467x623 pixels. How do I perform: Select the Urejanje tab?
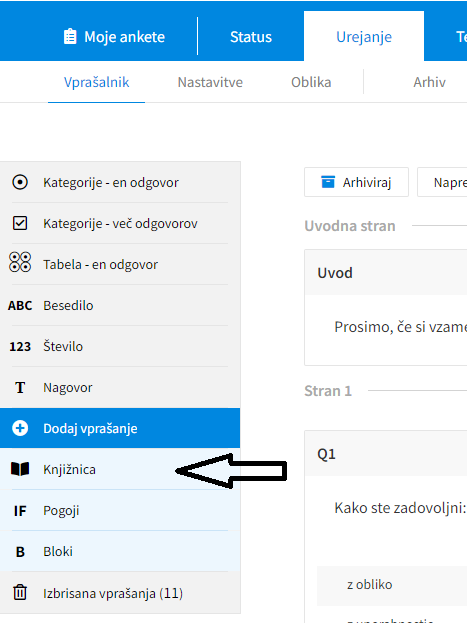[364, 37]
